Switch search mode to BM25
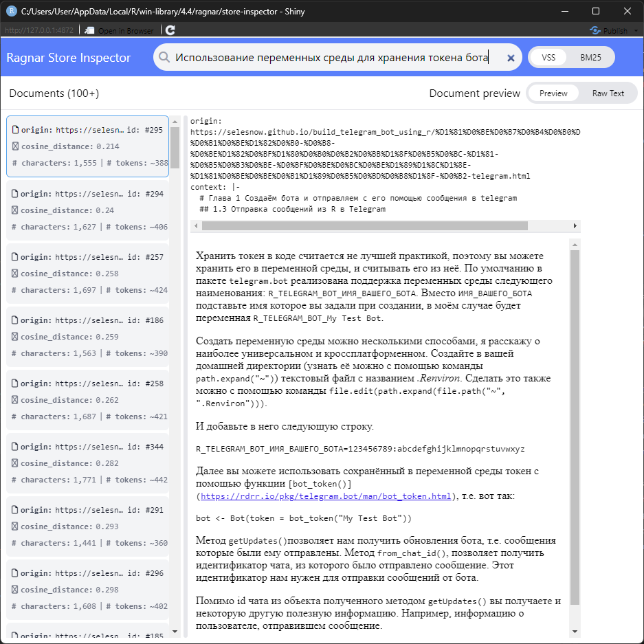Screen dimensions: 644x644 [x=590, y=58]
